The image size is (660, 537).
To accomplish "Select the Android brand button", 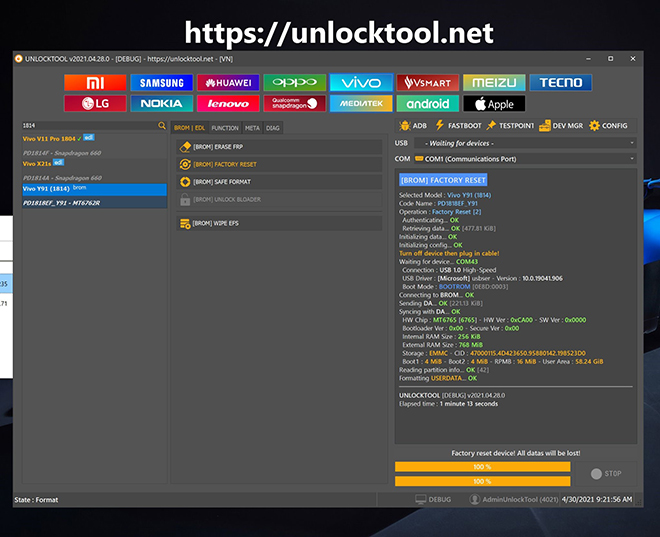I will [x=428, y=104].
